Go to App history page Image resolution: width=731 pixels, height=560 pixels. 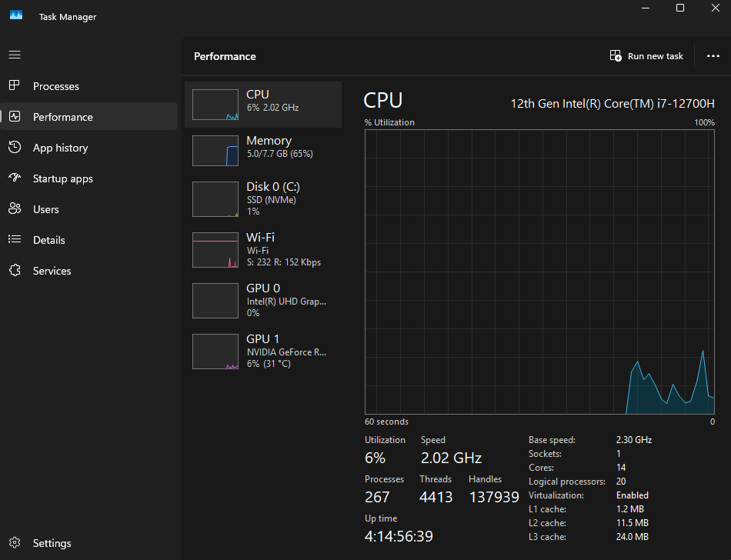click(89, 148)
